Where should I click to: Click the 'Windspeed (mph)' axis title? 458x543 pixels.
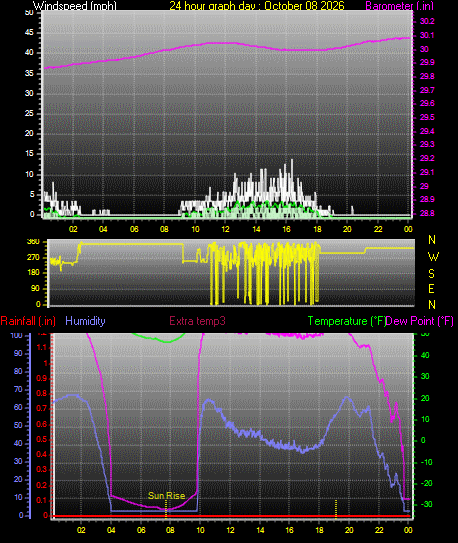pos(75,6)
